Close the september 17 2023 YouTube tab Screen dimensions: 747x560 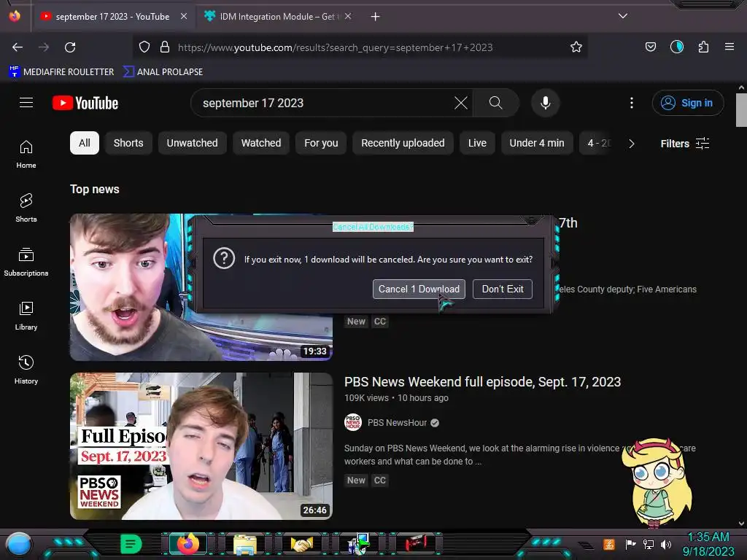(x=184, y=16)
